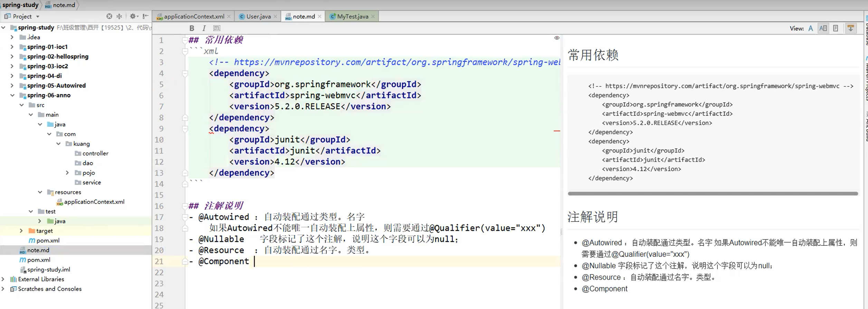The width and height of the screenshot is (868, 309).
Task: Select spring-study.iml file
Action: point(45,269)
